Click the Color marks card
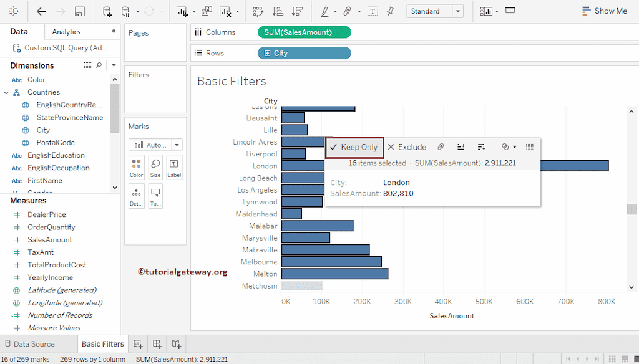The width and height of the screenshot is (639, 364). tap(136, 168)
